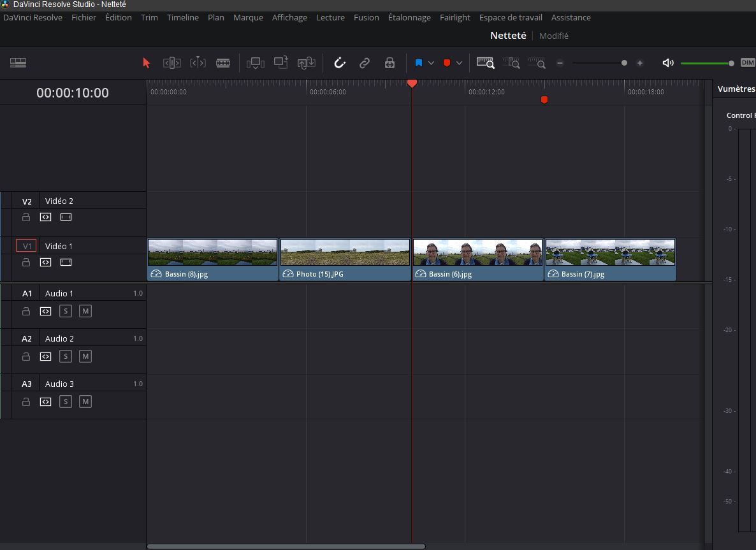The width and height of the screenshot is (756, 550).
Task: Select the arrow Selection mode tool
Action: pyautogui.click(x=146, y=63)
